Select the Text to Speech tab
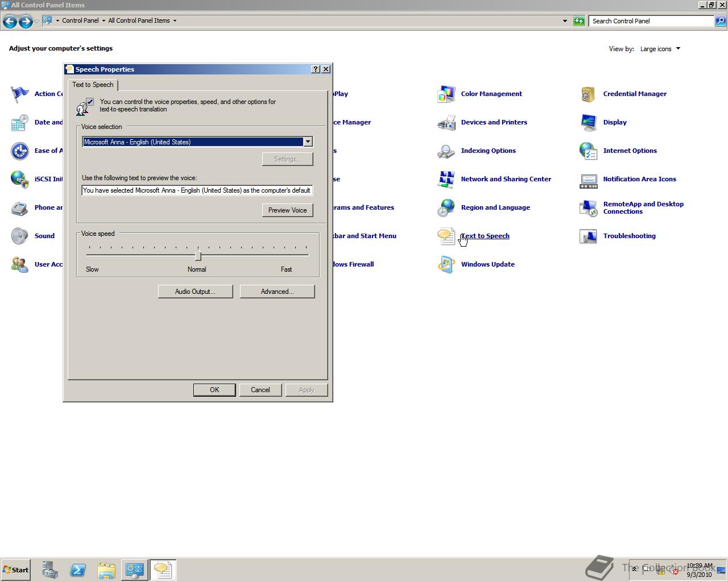The height and width of the screenshot is (582, 728). [93, 85]
